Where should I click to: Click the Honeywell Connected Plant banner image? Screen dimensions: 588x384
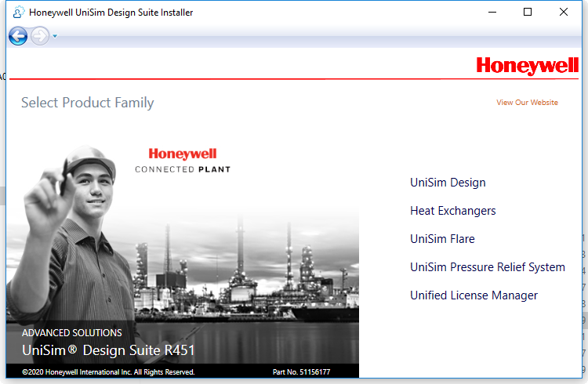coord(183,160)
